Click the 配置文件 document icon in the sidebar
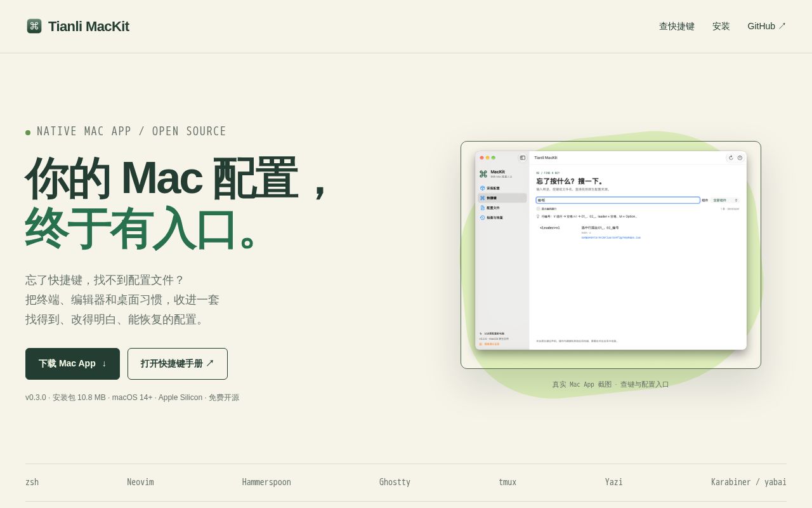Viewport: 812px width, 508px height. [x=482, y=208]
